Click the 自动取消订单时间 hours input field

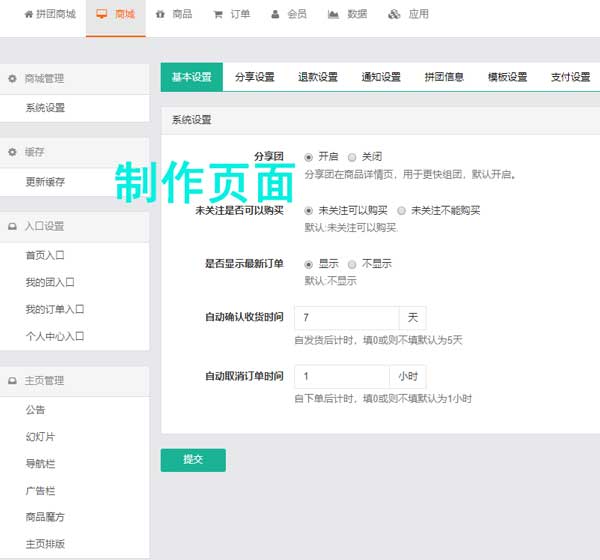(x=342, y=377)
